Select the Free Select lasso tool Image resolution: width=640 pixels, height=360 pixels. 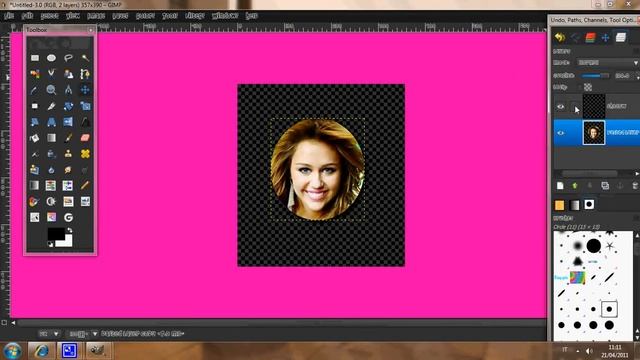tap(68, 58)
